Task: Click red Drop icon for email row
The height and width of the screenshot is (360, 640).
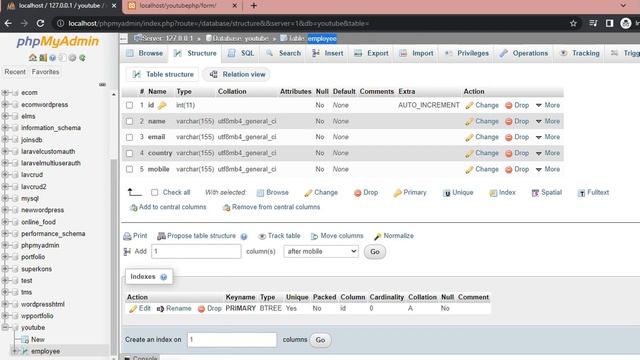Action: (x=509, y=137)
